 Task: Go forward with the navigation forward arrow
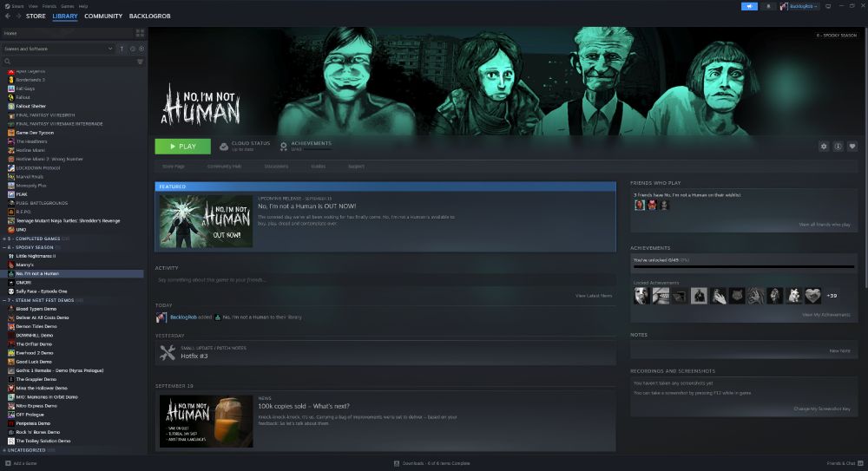click(18, 16)
